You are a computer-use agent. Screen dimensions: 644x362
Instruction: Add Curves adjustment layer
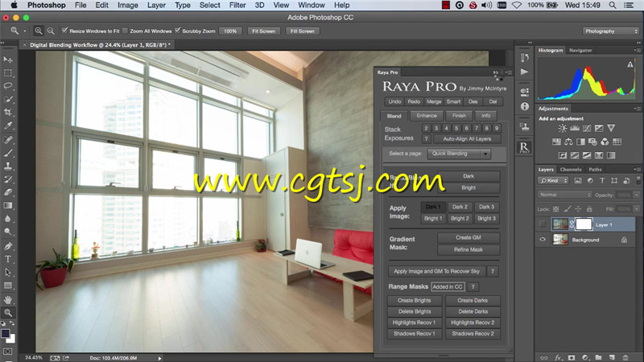(587, 128)
